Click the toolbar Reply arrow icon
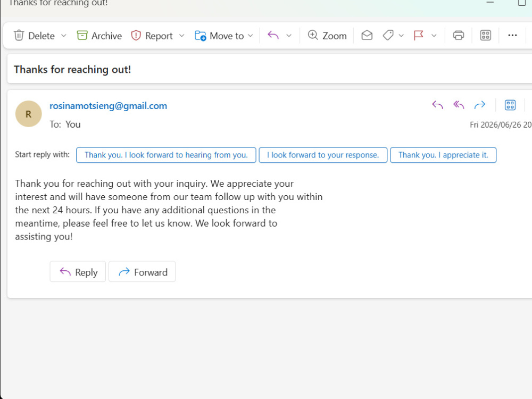 [273, 35]
